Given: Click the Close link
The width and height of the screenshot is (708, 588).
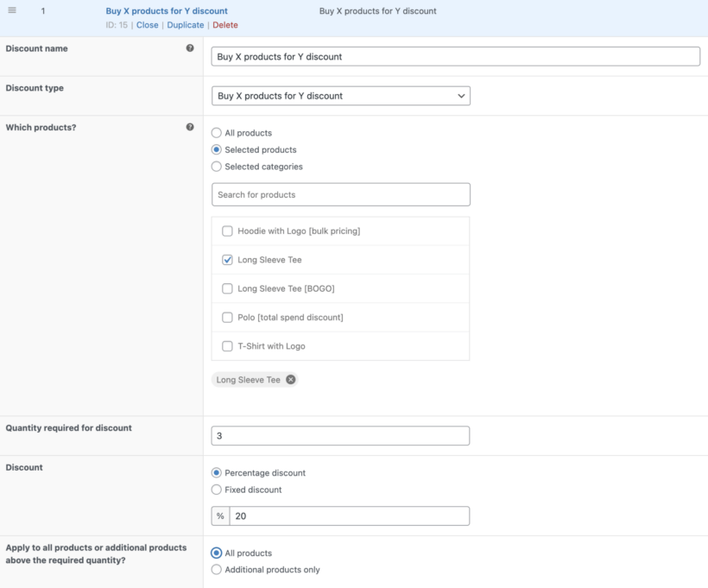Looking at the screenshot, I should (147, 25).
